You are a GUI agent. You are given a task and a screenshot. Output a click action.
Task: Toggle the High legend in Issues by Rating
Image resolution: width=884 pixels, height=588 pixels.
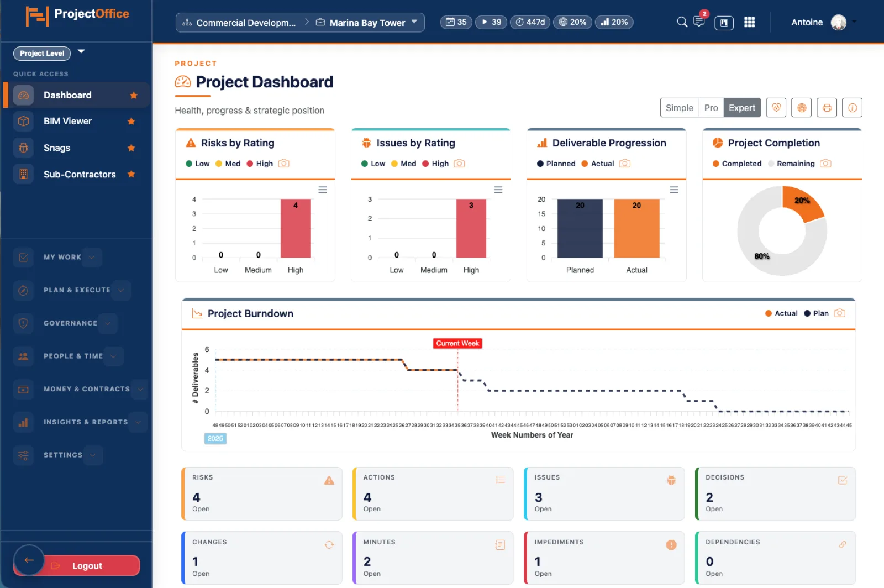[x=435, y=164]
